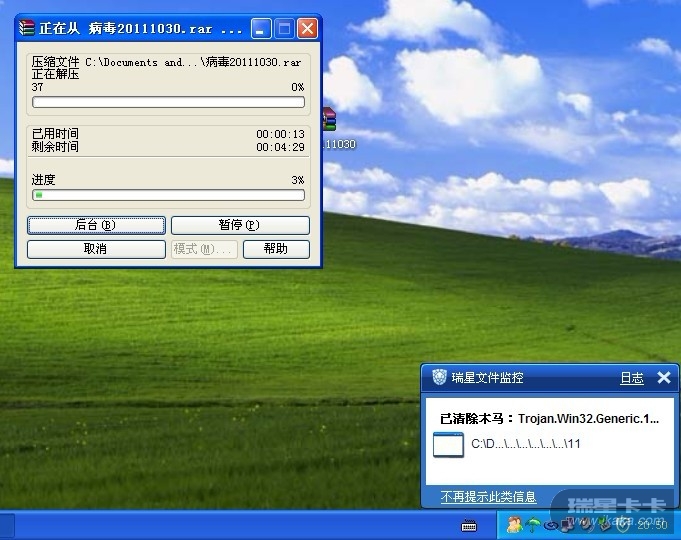Image resolution: width=681 pixels, height=540 pixels.
Task: Click the 压缩文件 archive path text
Action: click(x=166, y=62)
